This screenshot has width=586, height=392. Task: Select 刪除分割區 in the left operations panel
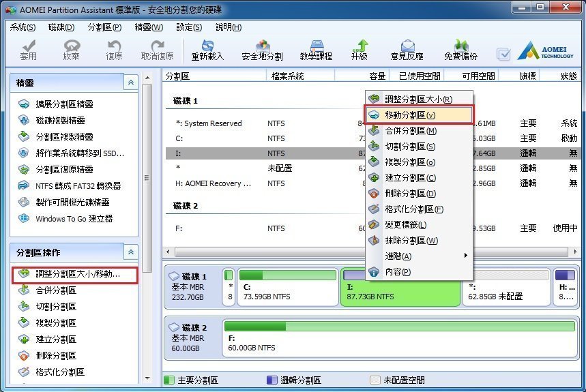(48, 356)
